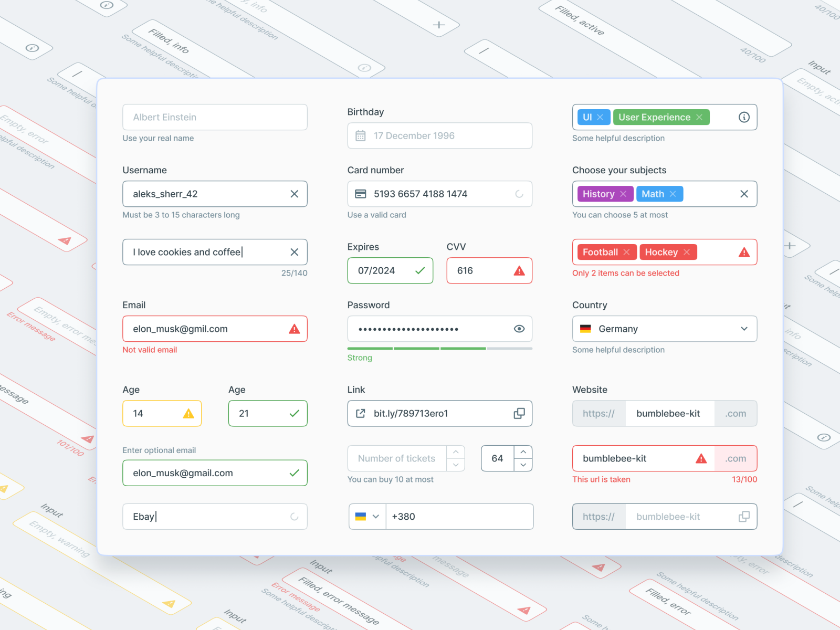Image resolution: width=840 pixels, height=630 pixels.
Task: Click the green Strong password strength bar
Action: pyautogui.click(x=415, y=348)
